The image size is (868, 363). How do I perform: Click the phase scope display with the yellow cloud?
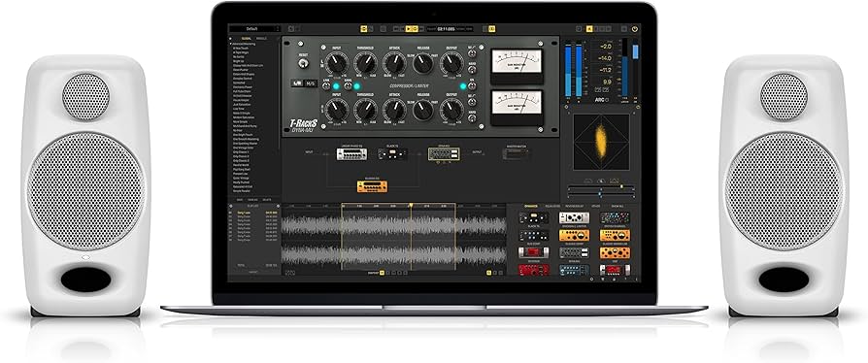pos(601,143)
